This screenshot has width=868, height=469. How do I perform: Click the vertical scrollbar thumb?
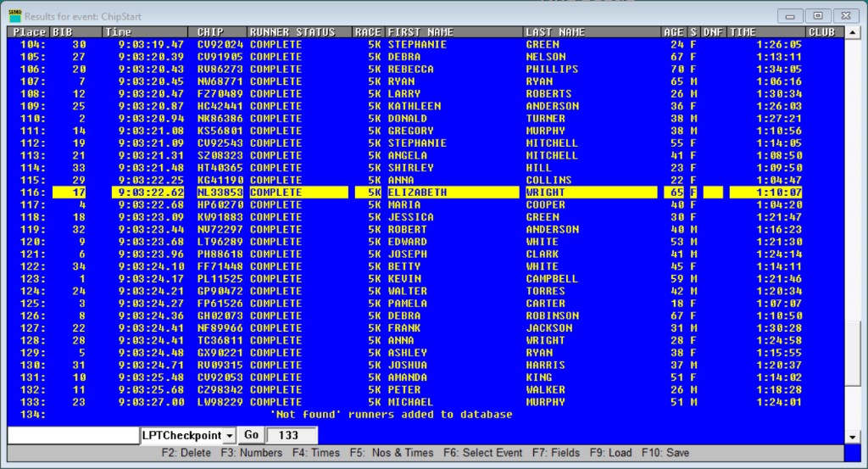pos(852,355)
